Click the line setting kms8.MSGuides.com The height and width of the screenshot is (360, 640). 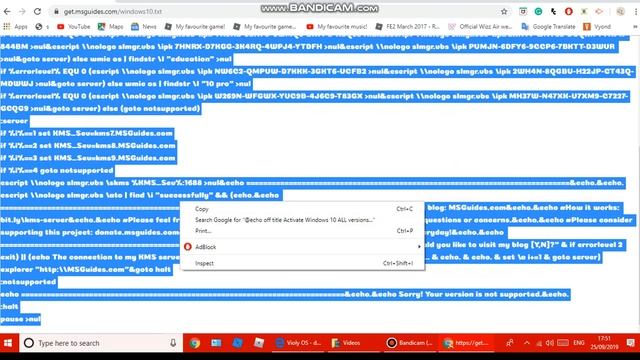(88, 146)
